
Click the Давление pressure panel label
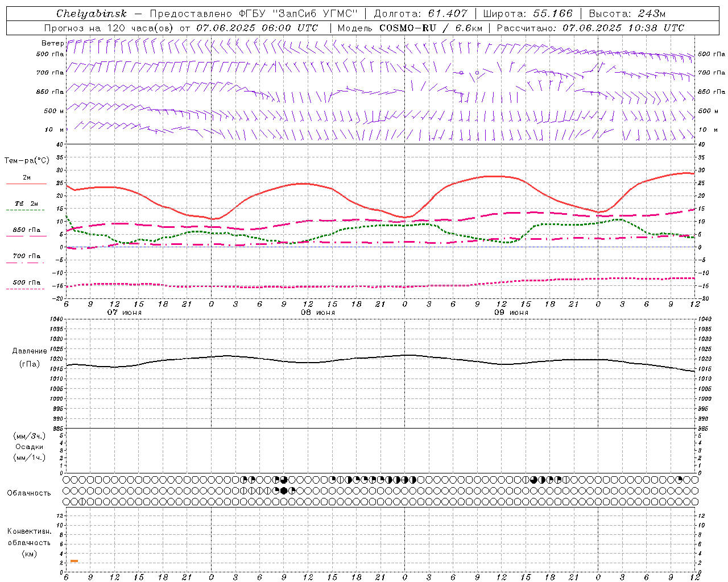click(x=30, y=351)
